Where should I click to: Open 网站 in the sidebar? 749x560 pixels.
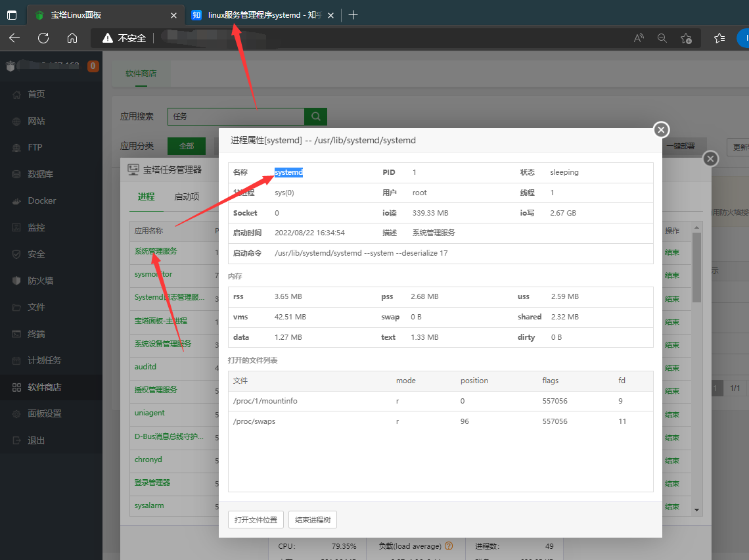36,121
